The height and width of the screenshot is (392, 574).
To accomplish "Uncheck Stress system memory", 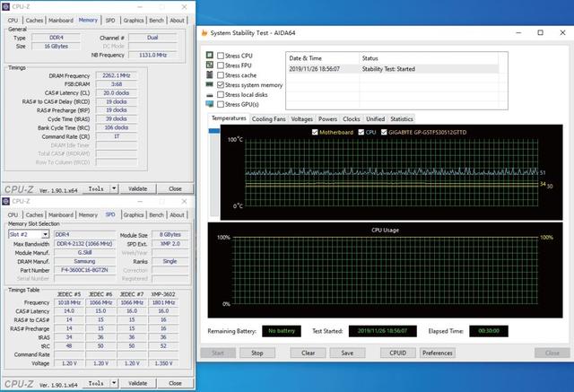I will coord(221,85).
